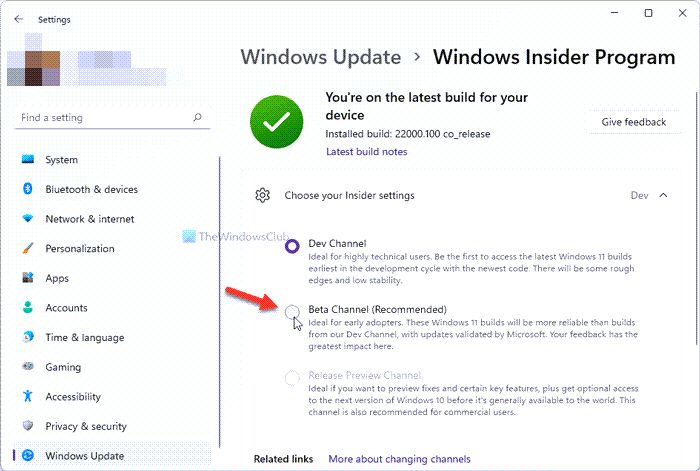Open Bluetooth & devices category
Screen dimensions: 700x471
coord(112,189)
